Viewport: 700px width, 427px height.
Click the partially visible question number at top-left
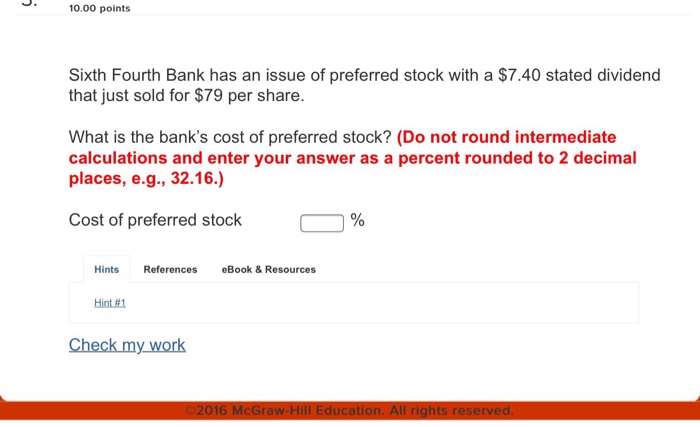click(x=31, y=5)
